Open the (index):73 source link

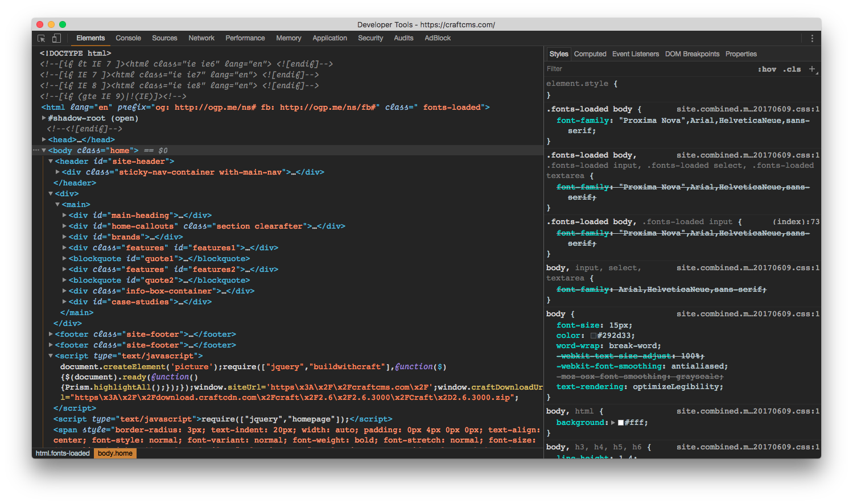pos(796,222)
